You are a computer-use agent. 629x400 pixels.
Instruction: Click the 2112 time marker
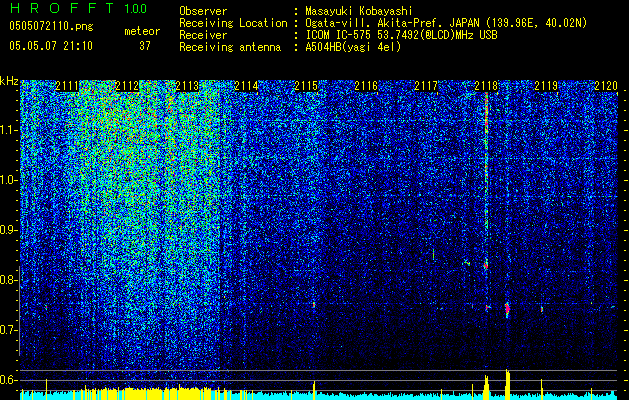coord(127,86)
